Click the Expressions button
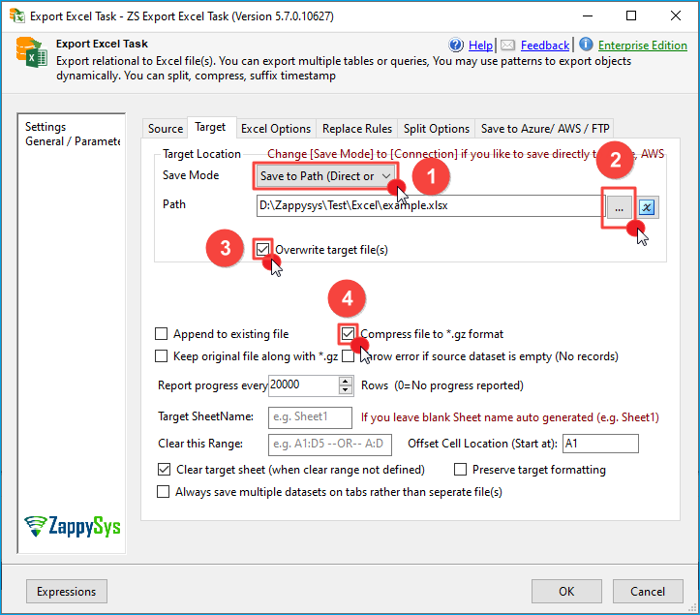 tap(67, 592)
